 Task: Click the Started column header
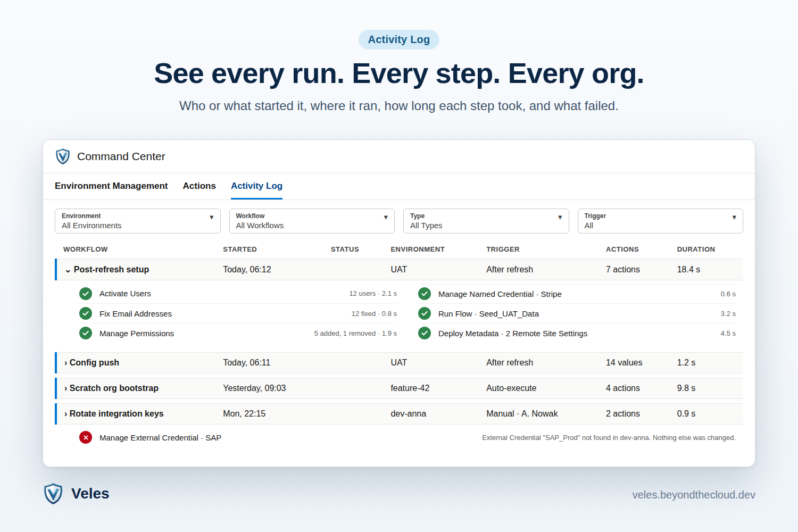click(x=240, y=250)
